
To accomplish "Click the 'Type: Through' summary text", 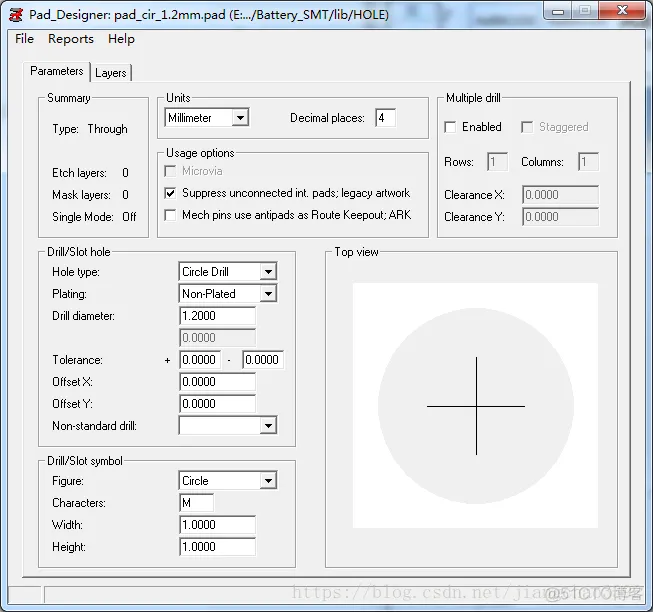I will 90,129.
